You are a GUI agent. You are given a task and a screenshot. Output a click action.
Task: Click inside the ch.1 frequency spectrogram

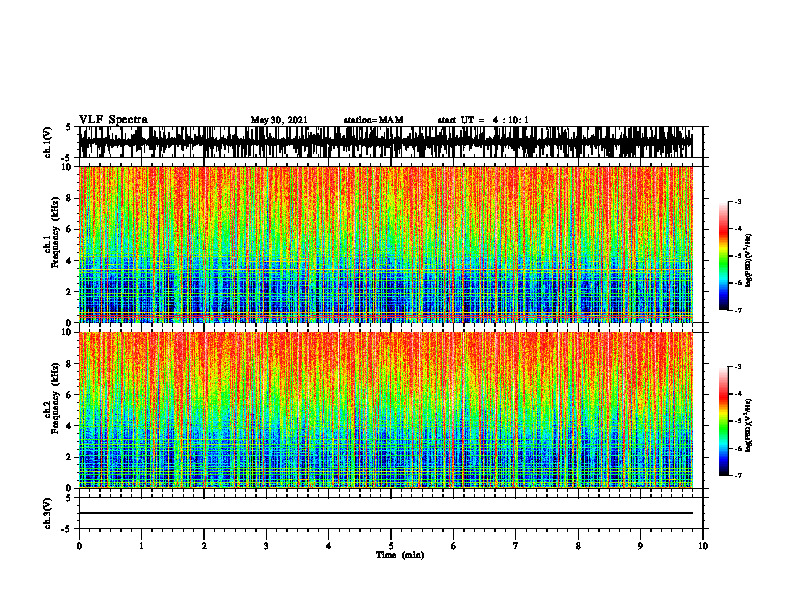[386, 244]
